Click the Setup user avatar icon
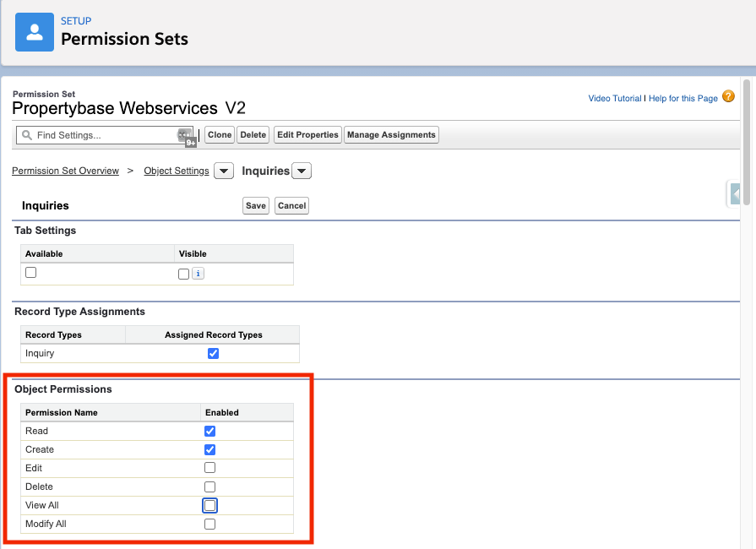This screenshot has width=756, height=549. (34, 32)
